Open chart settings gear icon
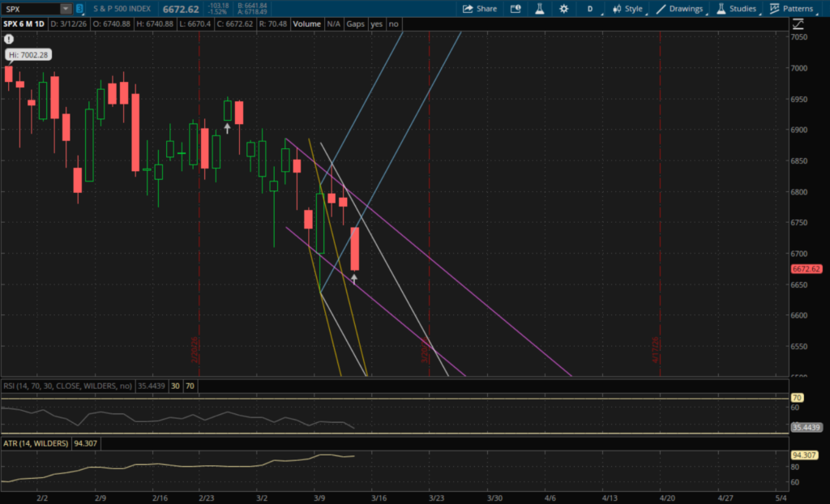Image resolution: width=830 pixels, height=504 pixels. 563,9
